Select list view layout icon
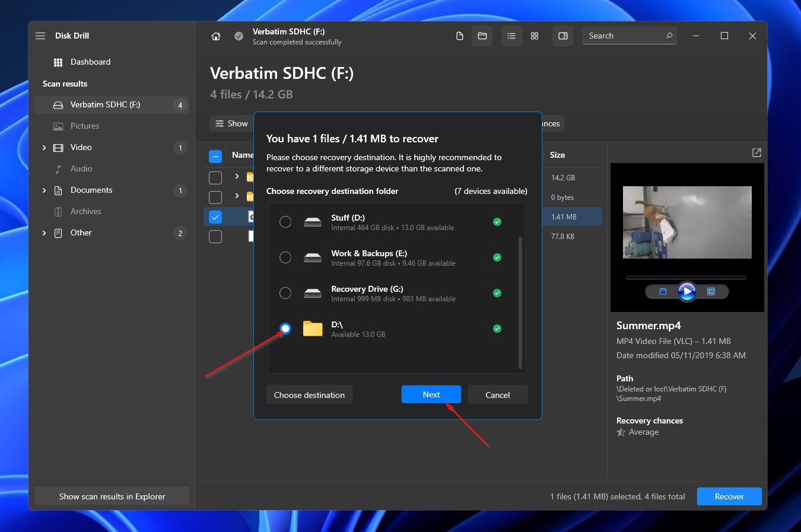Screen dimensions: 801x532 (511, 36)
